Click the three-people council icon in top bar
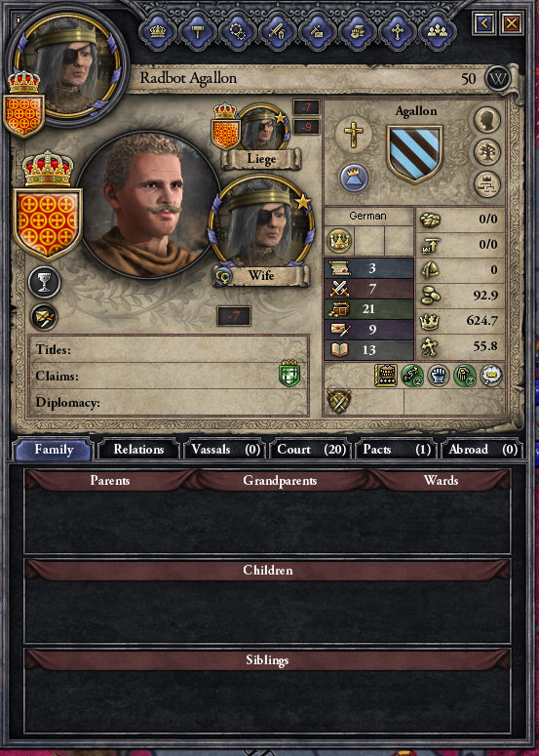The width and height of the screenshot is (539, 756). click(x=437, y=32)
